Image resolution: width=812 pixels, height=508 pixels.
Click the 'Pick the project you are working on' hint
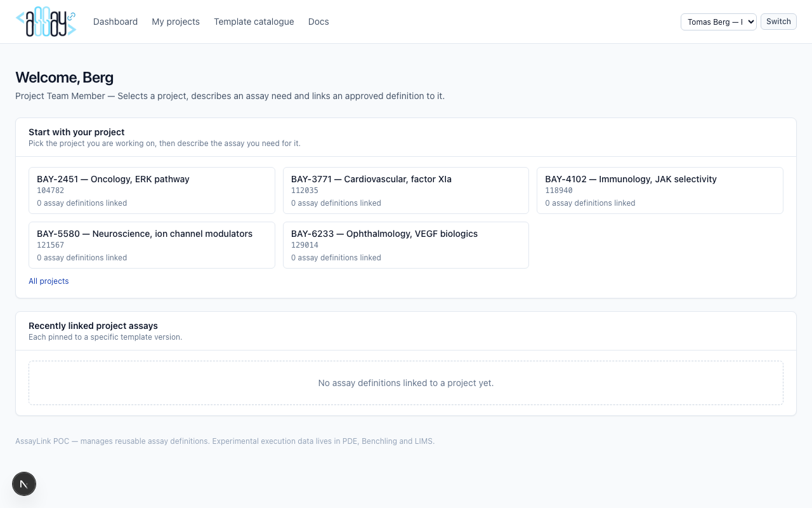pyautogui.click(x=164, y=144)
